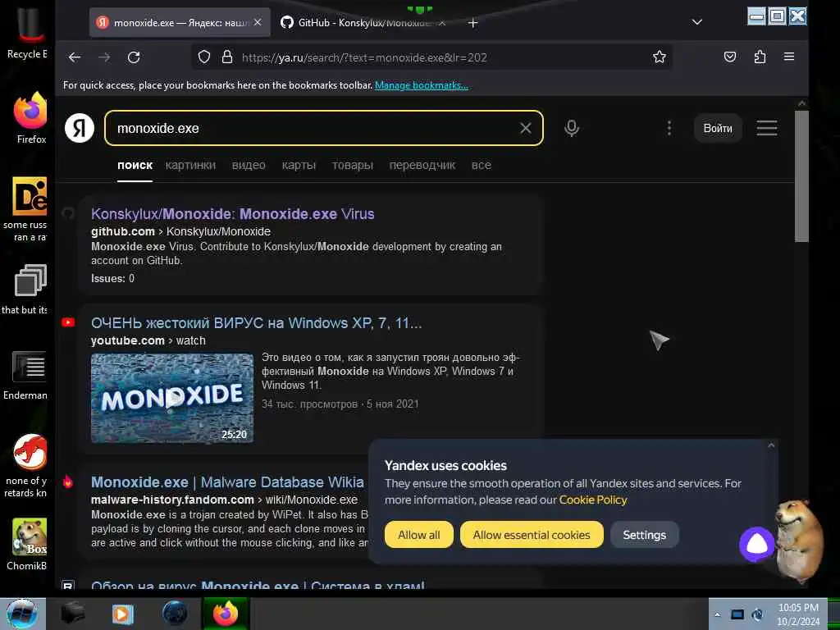Start voice search with the microphone
The image size is (840, 630).
coord(572,128)
